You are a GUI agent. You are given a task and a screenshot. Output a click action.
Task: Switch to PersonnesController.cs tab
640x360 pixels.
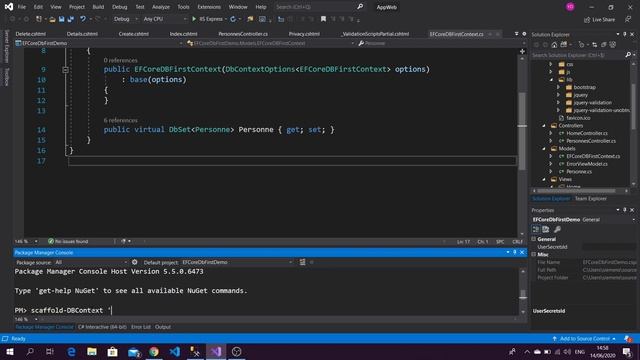click(x=243, y=34)
